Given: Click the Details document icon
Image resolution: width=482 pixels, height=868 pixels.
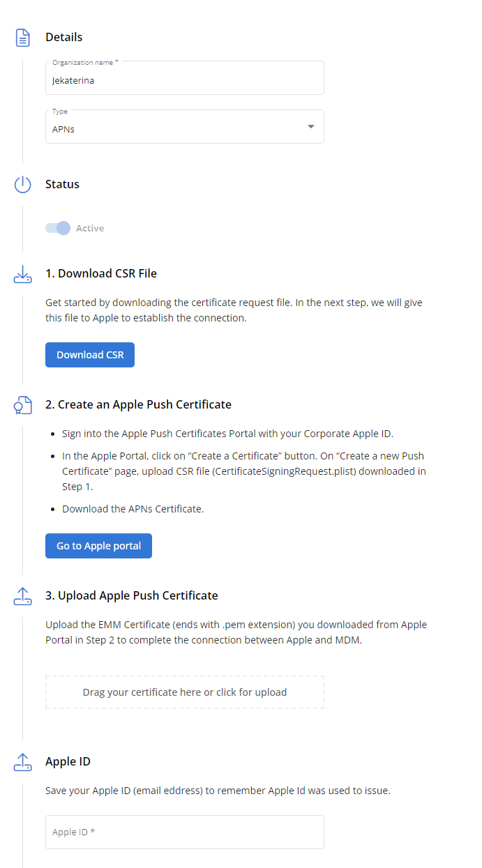Looking at the screenshot, I should pyautogui.click(x=23, y=38).
